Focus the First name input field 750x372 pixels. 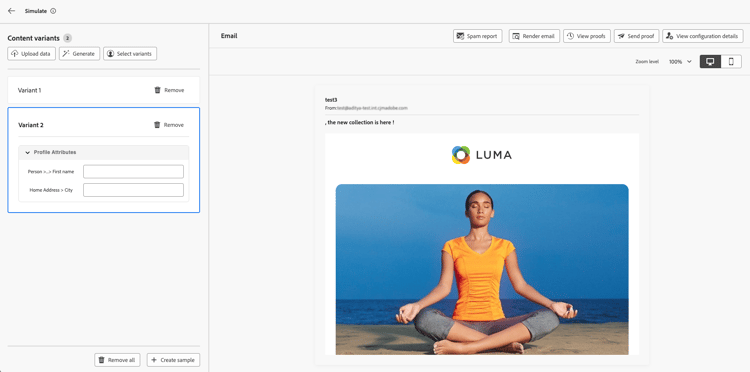[133, 172]
